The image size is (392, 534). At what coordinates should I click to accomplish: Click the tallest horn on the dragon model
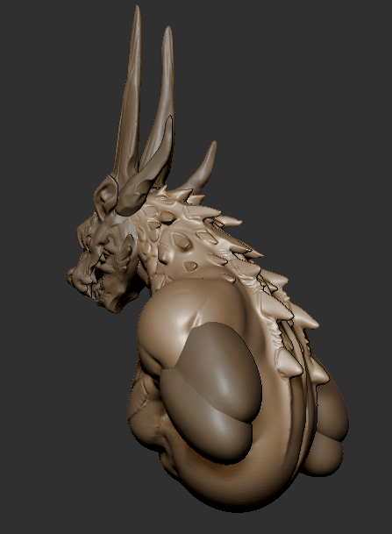tap(129, 96)
